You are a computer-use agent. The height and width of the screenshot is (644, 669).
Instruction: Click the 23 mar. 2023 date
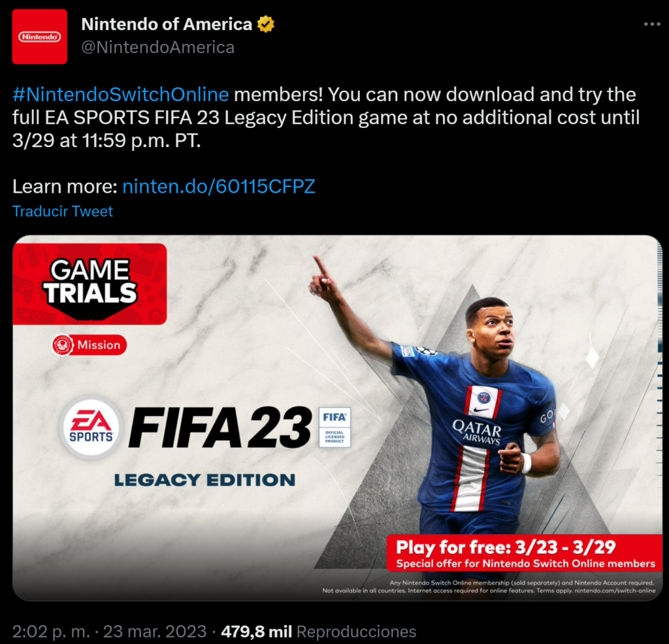click(x=155, y=632)
